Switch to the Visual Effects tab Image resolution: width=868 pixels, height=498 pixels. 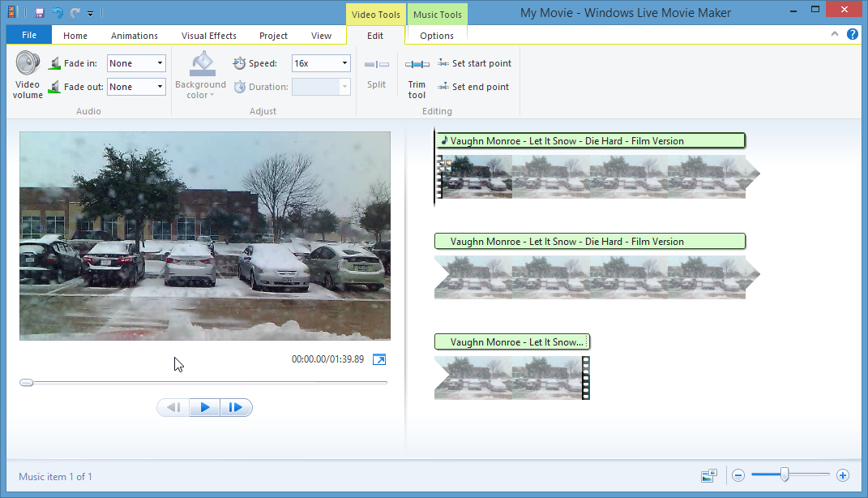[209, 36]
